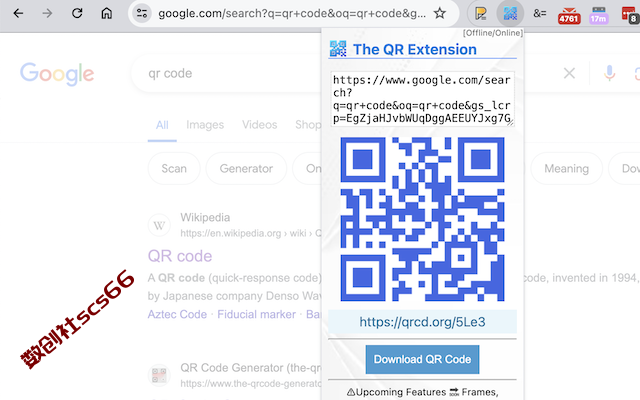Screen dimensions: 640x400
Task: Open the '&=' extension icon
Action: (540, 13)
